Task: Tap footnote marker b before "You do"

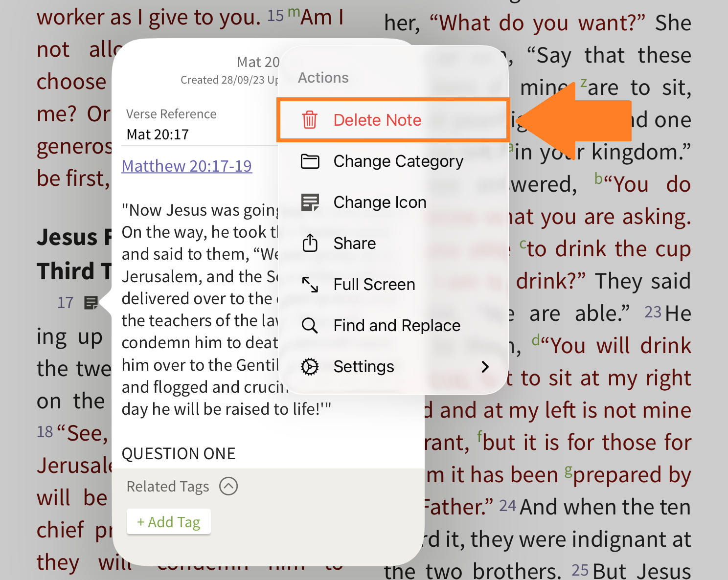Action: click(x=598, y=178)
